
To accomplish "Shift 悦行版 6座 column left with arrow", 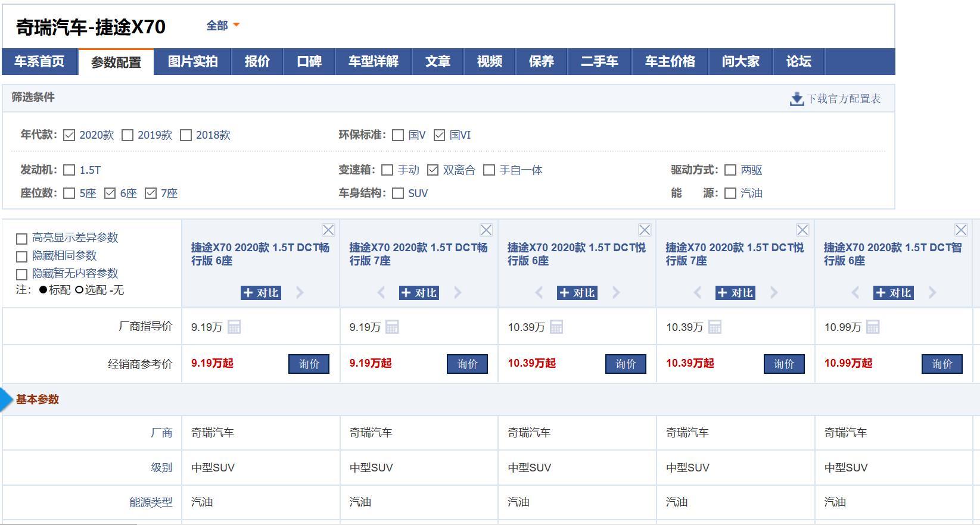I will (x=539, y=292).
